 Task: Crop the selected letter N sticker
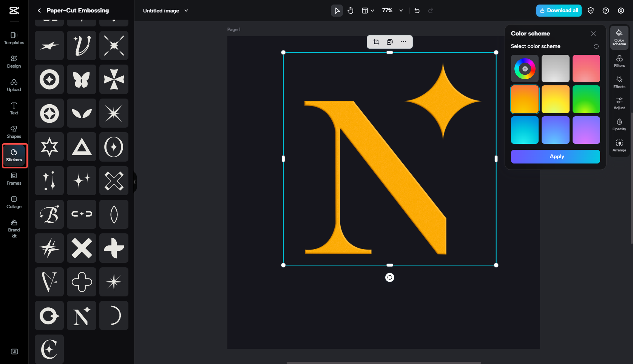click(376, 42)
